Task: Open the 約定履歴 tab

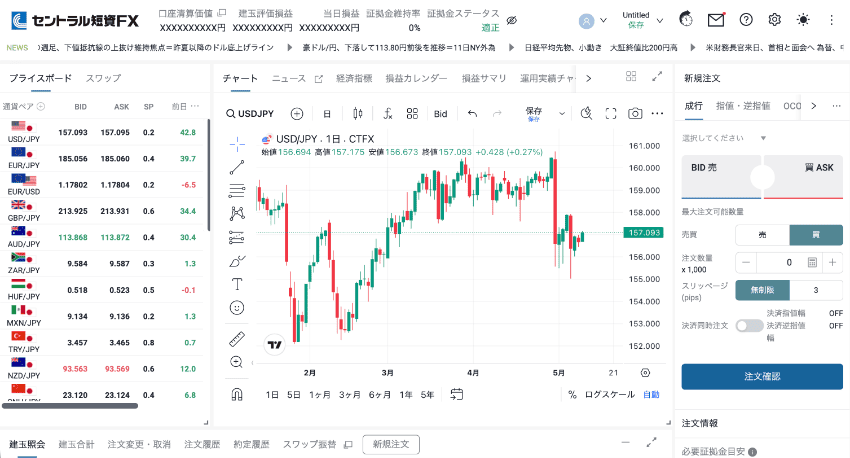Action: point(252,444)
